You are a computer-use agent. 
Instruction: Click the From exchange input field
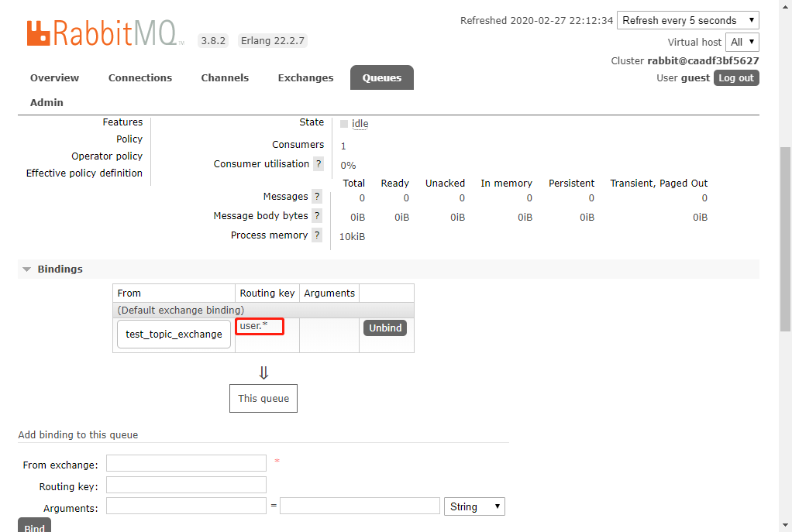click(x=186, y=463)
